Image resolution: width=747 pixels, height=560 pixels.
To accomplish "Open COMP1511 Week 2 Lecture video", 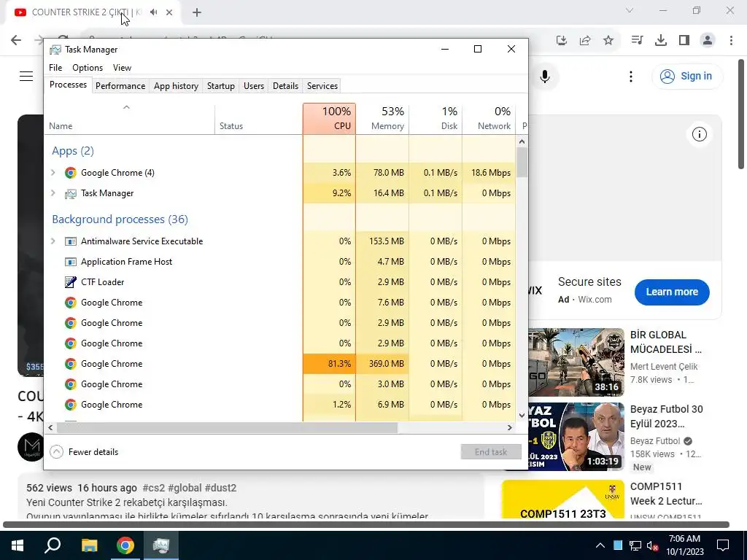I will pos(562,499).
